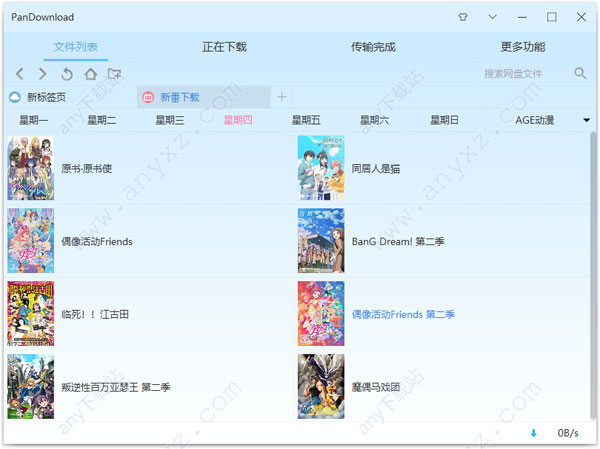
Task: Open the BanG Dream! 第二季 cover thumbnail
Action: tap(321, 241)
